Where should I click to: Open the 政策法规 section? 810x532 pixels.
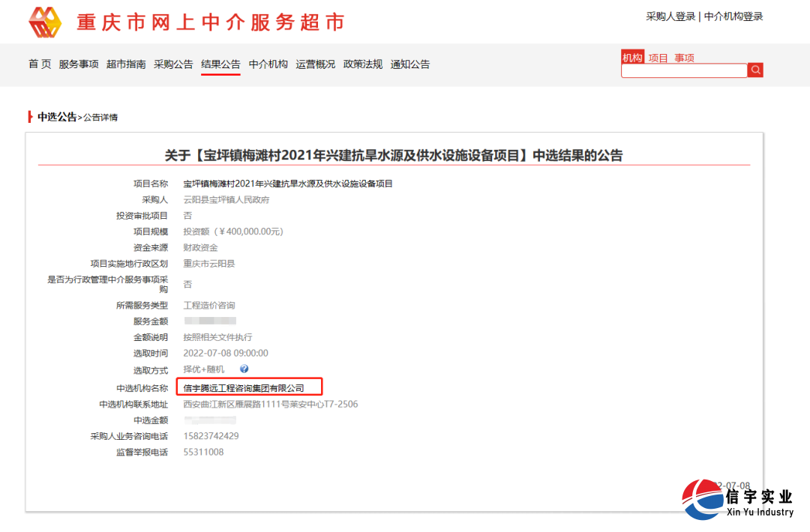point(362,64)
